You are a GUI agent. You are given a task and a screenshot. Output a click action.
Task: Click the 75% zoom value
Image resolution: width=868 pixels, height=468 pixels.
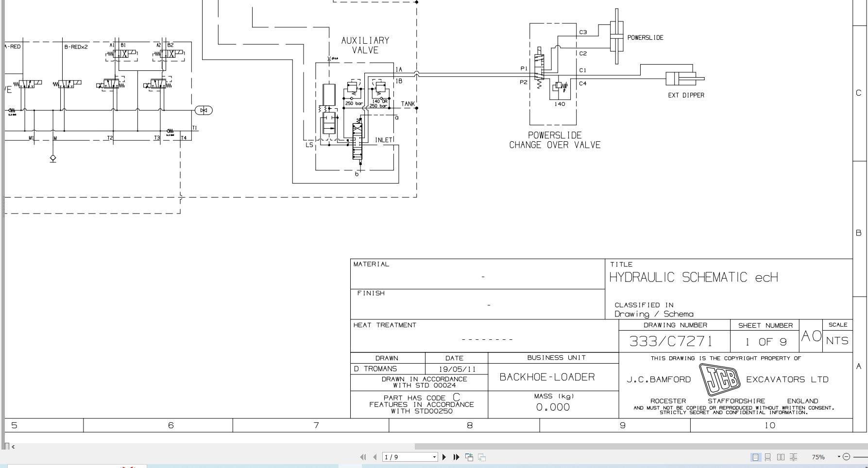pos(818,457)
